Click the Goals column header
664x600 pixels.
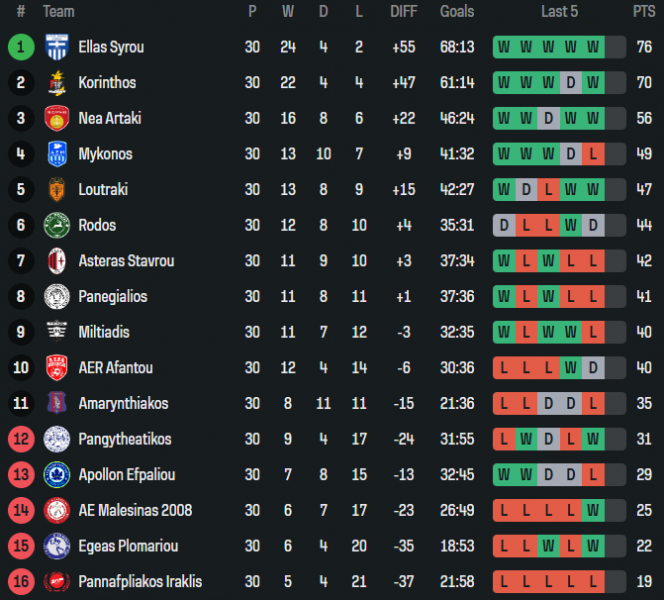point(457,11)
